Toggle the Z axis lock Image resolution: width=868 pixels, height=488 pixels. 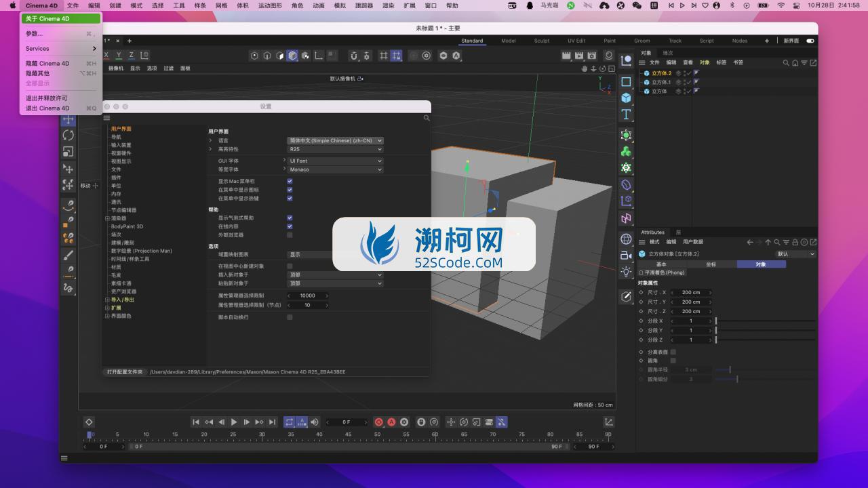click(131, 56)
